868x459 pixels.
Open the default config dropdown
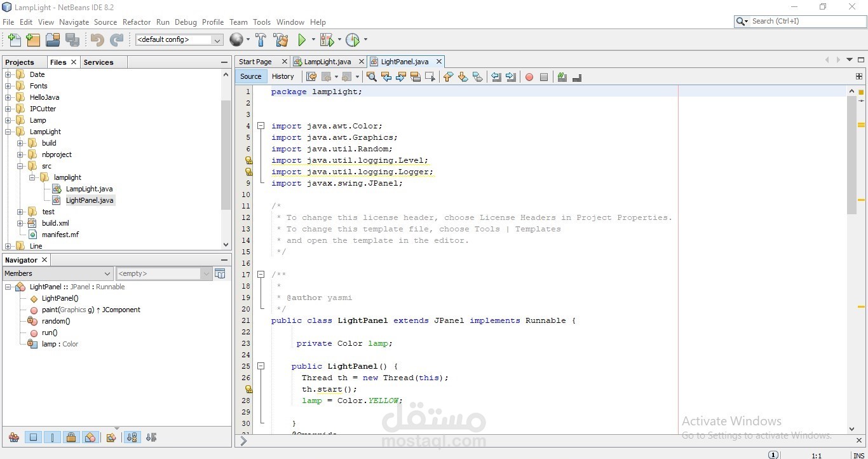[179, 39]
